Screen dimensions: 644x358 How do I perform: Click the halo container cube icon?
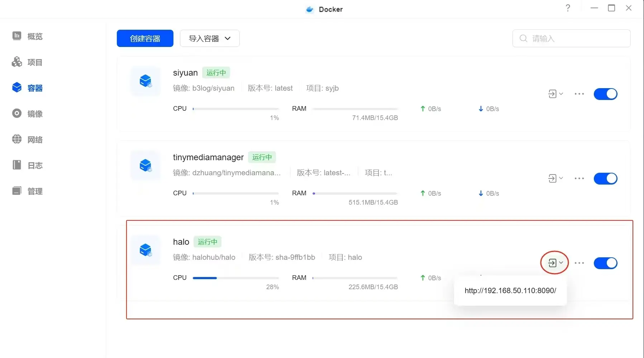(146, 250)
